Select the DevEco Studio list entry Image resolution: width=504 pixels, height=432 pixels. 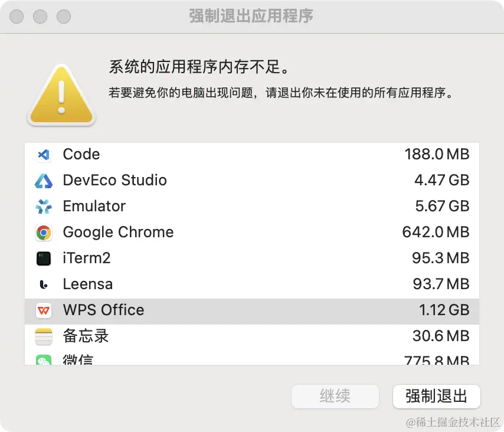coord(114,181)
